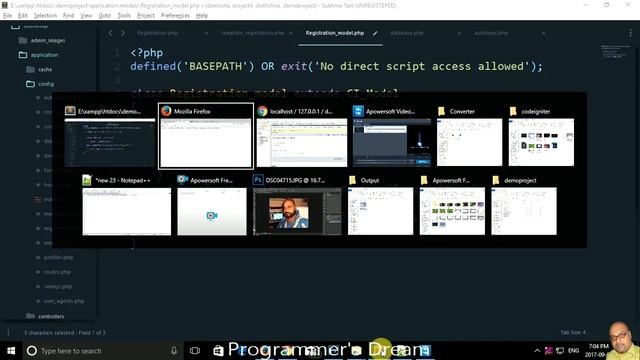The image size is (640, 360).
Task: Select the Apowersoft F... folder window thumbnail
Action: [452, 211]
